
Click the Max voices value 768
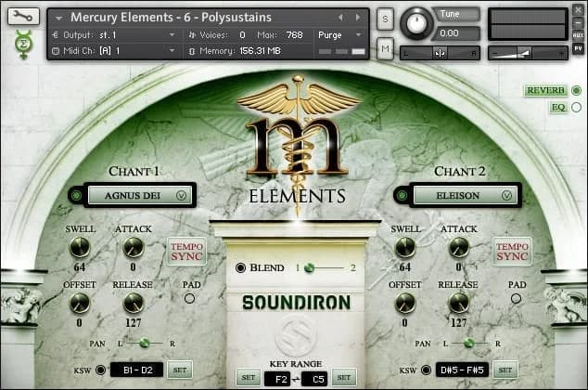pyautogui.click(x=294, y=35)
